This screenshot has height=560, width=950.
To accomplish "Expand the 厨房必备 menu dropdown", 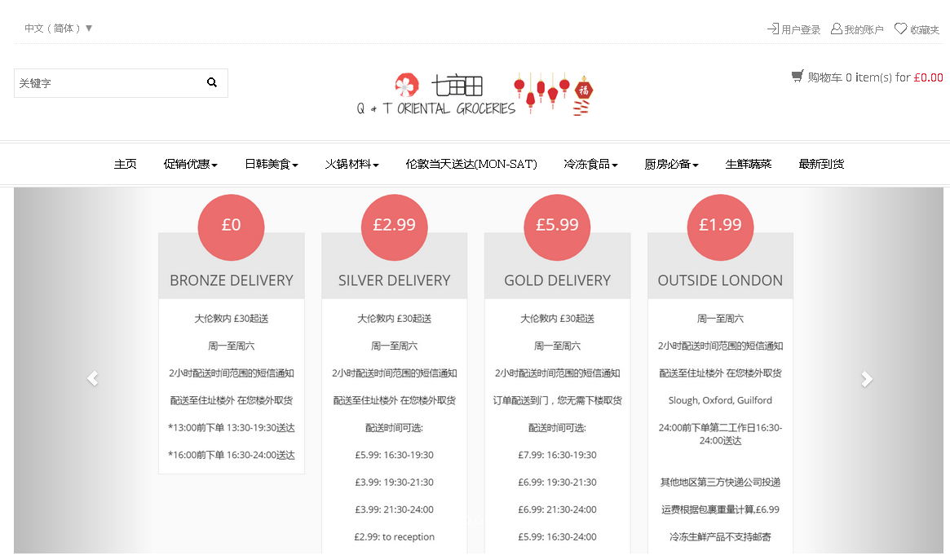I will tap(671, 164).
